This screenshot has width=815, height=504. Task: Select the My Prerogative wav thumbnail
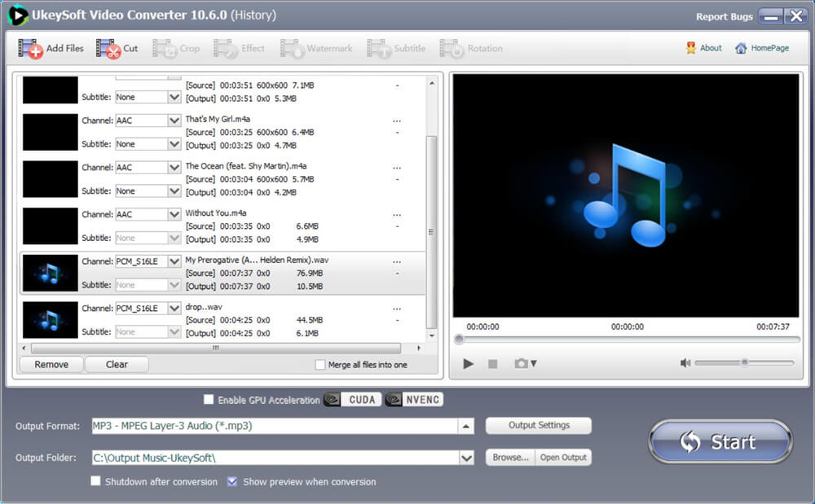click(x=51, y=274)
